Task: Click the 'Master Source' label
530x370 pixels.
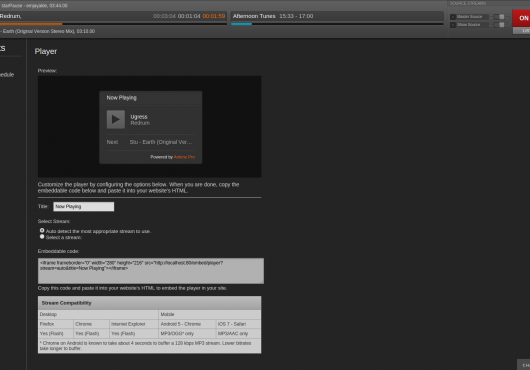Action: tap(469, 17)
